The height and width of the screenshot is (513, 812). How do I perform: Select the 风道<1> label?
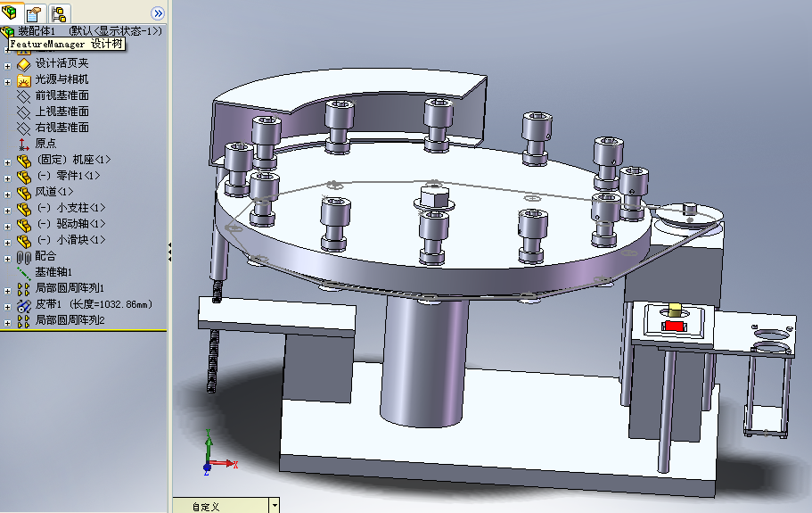click(x=53, y=192)
